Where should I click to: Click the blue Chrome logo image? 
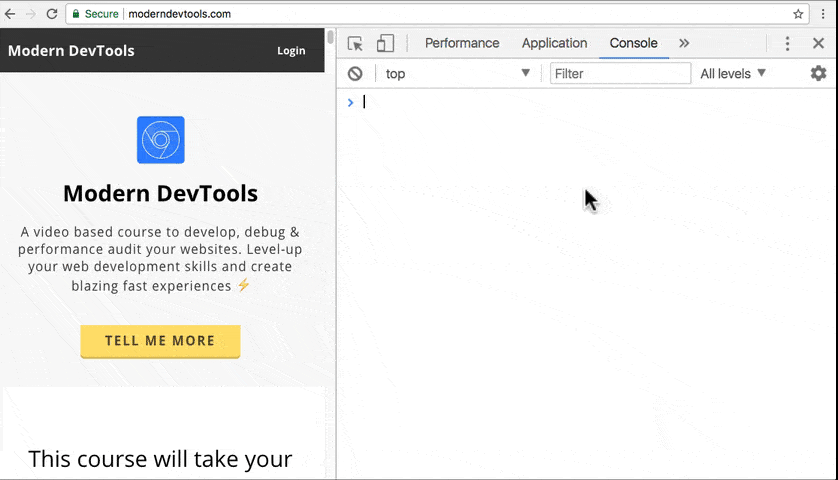coord(160,140)
